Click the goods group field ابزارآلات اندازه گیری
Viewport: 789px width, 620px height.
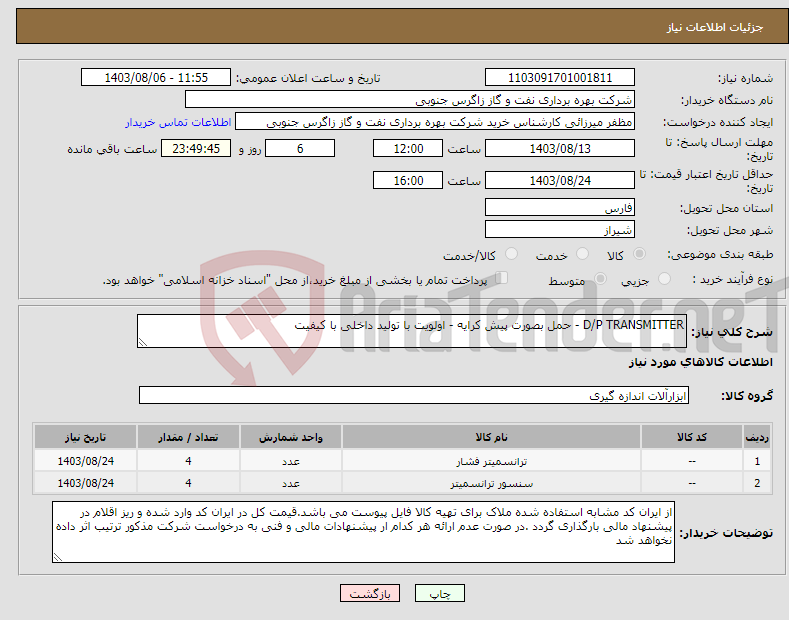click(414, 395)
